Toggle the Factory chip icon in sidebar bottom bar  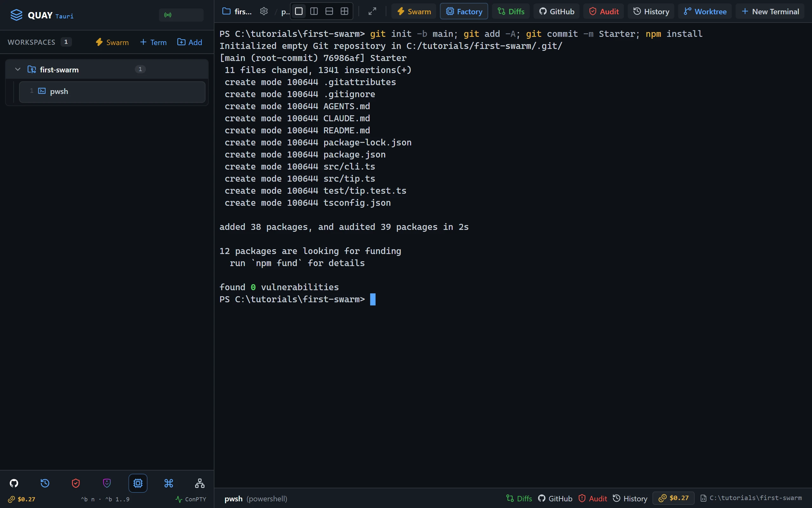[x=138, y=483]
